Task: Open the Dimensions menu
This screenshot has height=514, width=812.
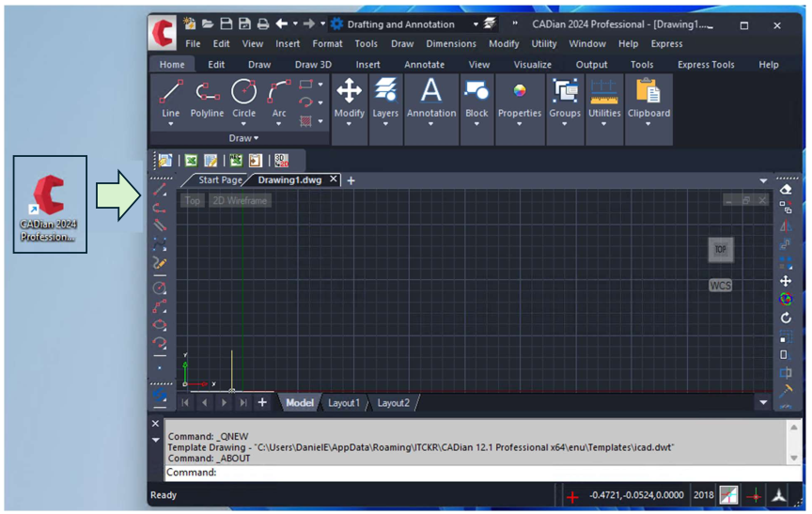Action: (451, 44)
